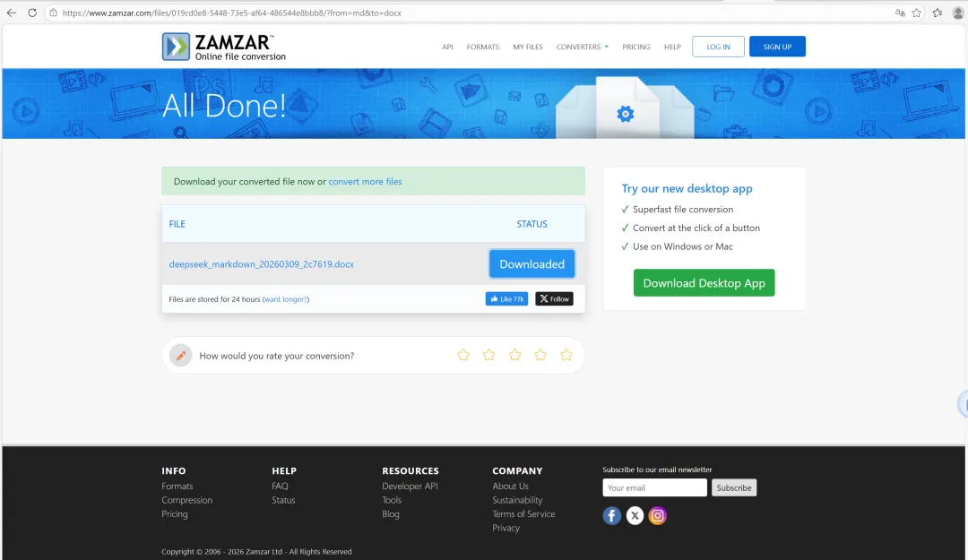Open the browser favorites list icon
968x560 pixels.
[x=938, y=13]
